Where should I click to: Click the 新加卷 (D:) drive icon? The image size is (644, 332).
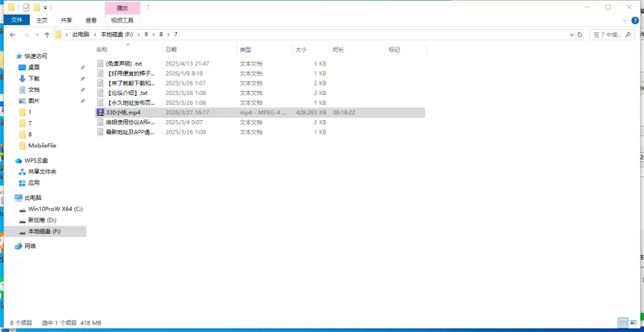pos(23,221)
